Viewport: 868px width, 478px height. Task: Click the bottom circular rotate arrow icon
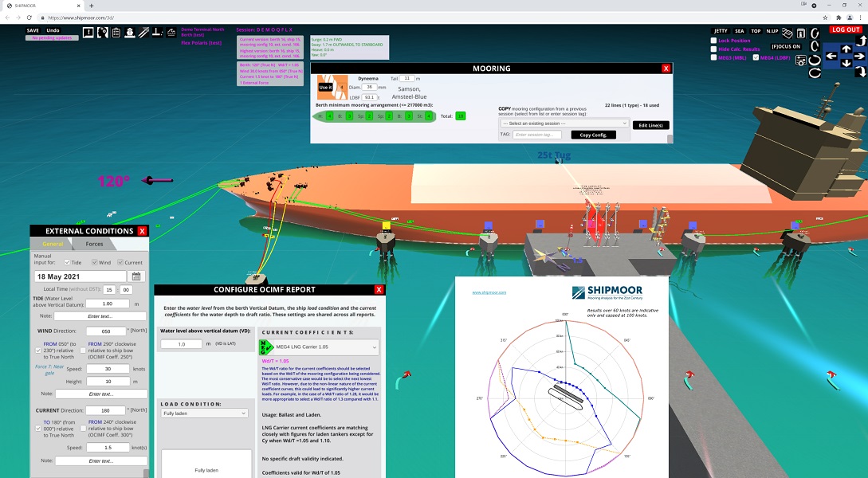pos(815,72)
